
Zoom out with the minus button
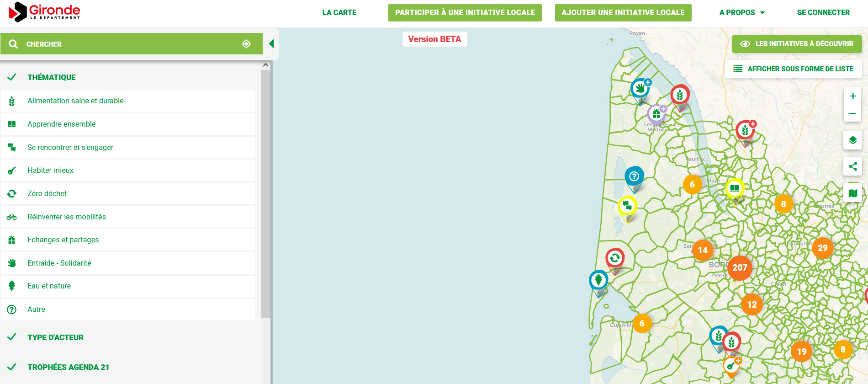coord(852,113)
